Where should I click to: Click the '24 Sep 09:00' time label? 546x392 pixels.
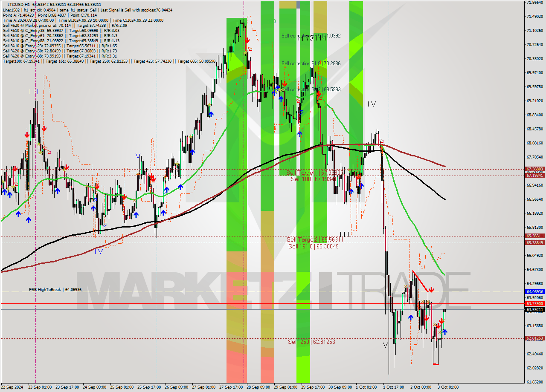pos(94,387)
